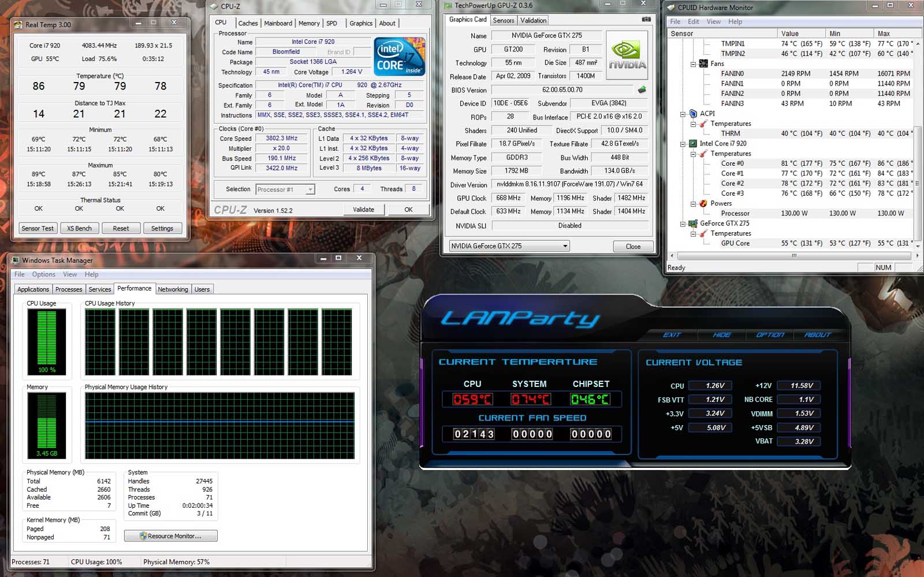Viewport: 924px width, 577px height.
Task: Click the Resource Monitor button
Action: pyautogui.click(x=171, y=536)
